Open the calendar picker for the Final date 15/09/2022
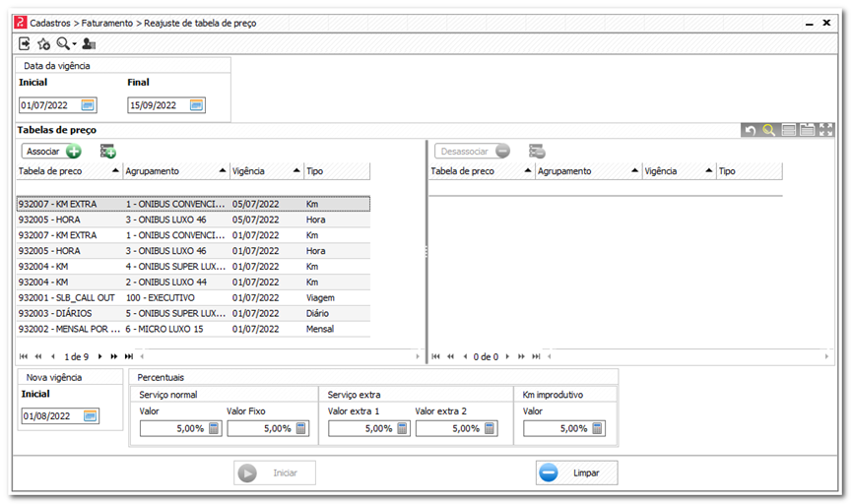 pyautogui.click(x=196, y=105)
